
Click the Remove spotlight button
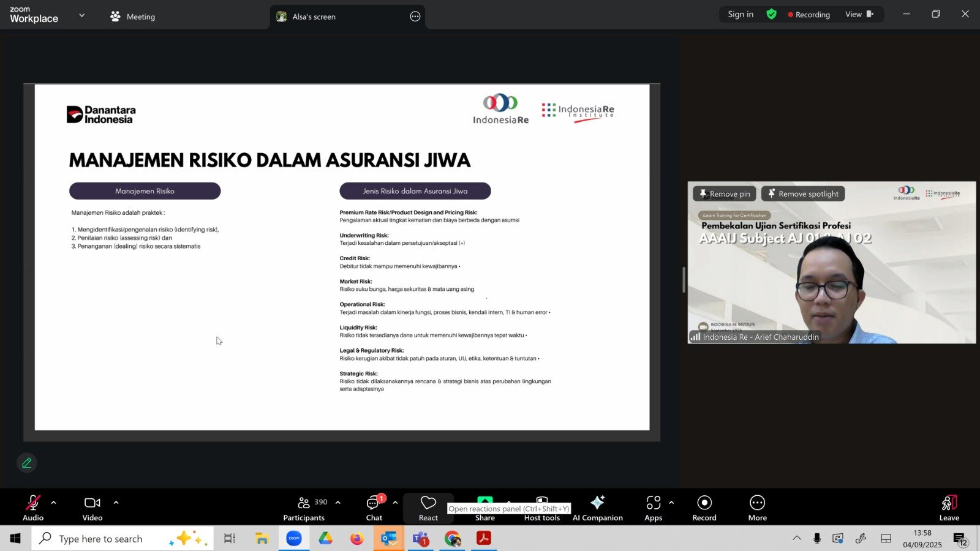pyautogui.click(x=803, y=194)
